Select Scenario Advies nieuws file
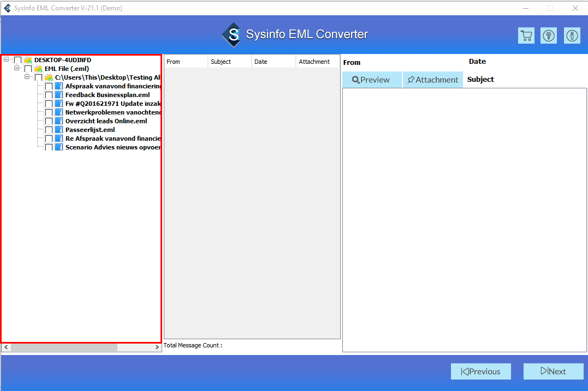588x391 pixels. tap(113, 147)
